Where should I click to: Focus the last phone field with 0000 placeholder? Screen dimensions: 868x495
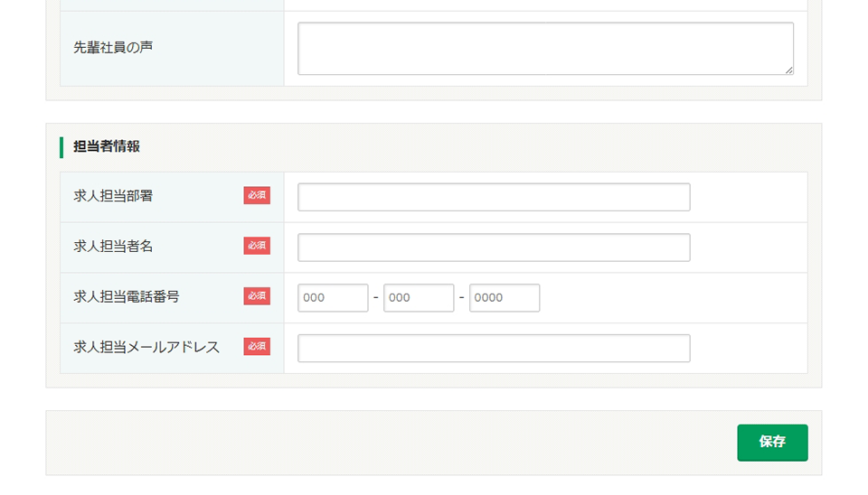click(505, 298)
